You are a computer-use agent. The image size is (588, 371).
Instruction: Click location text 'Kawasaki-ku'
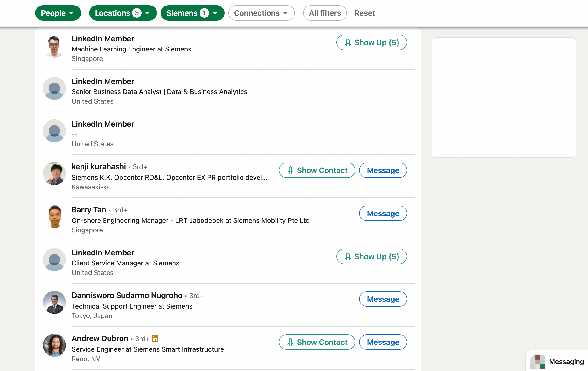(91, 187)
